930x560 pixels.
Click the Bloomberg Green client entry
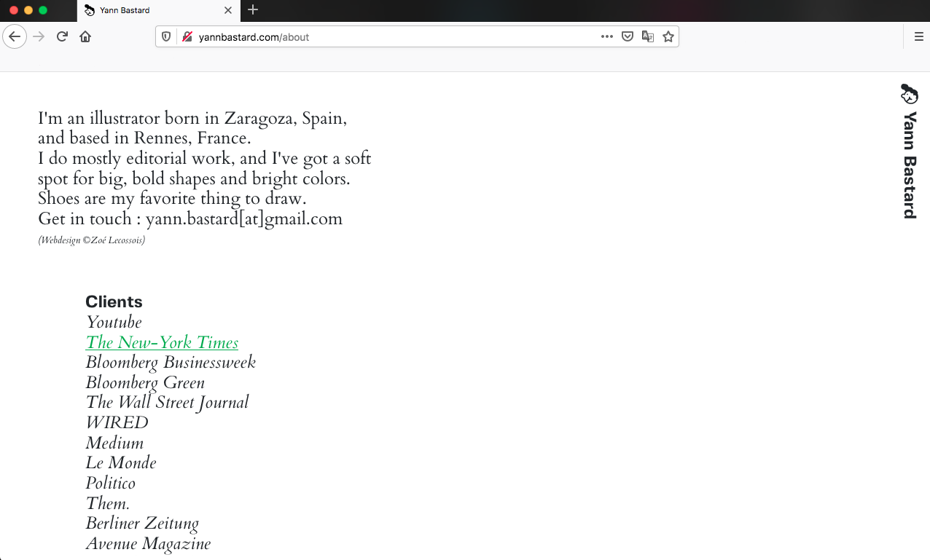point(145,382)
